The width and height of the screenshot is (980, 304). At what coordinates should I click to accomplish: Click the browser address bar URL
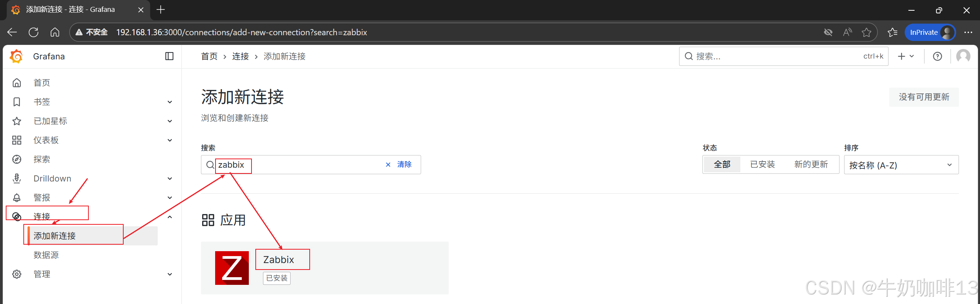[242, 32]
